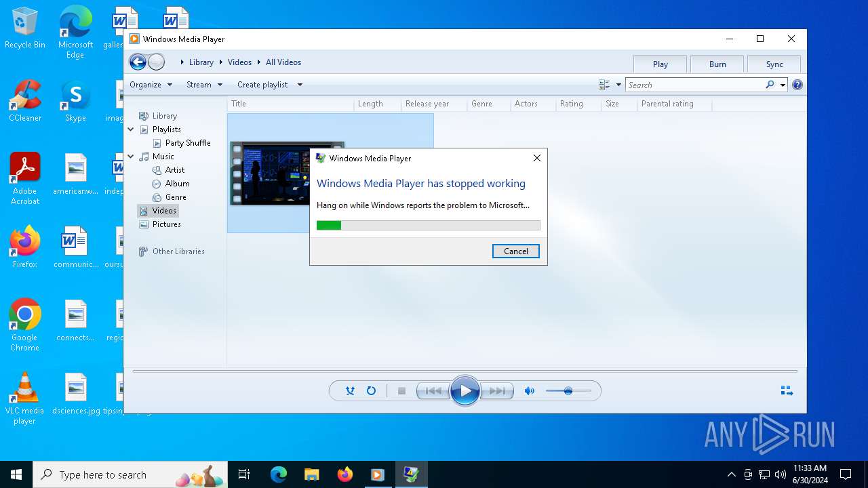Image resolution: width=868 pixels, height=488 pixels.
Task: Collapse the Music tree node
Action: (131, 157)
